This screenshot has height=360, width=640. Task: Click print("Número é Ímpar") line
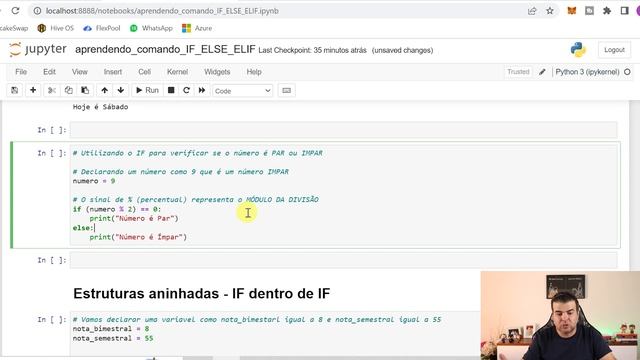(x=138, y=237)
